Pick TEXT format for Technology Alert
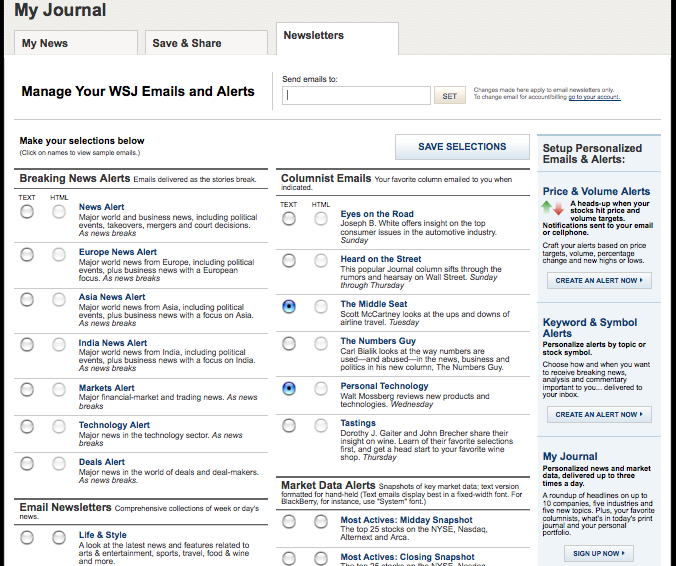 pos(27,426)
